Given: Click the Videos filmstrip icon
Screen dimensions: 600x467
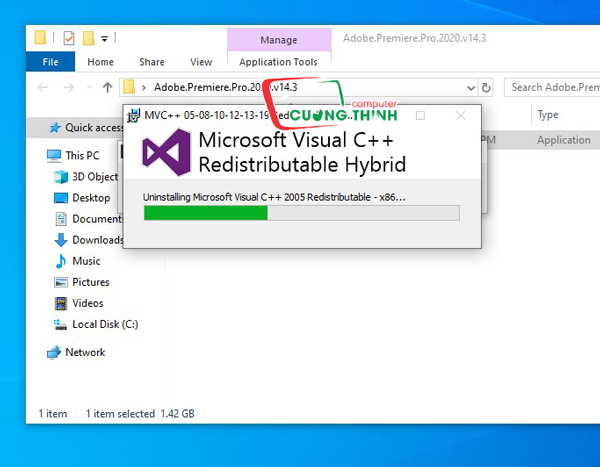Looking at the screenshot, I should click(61, 303).
